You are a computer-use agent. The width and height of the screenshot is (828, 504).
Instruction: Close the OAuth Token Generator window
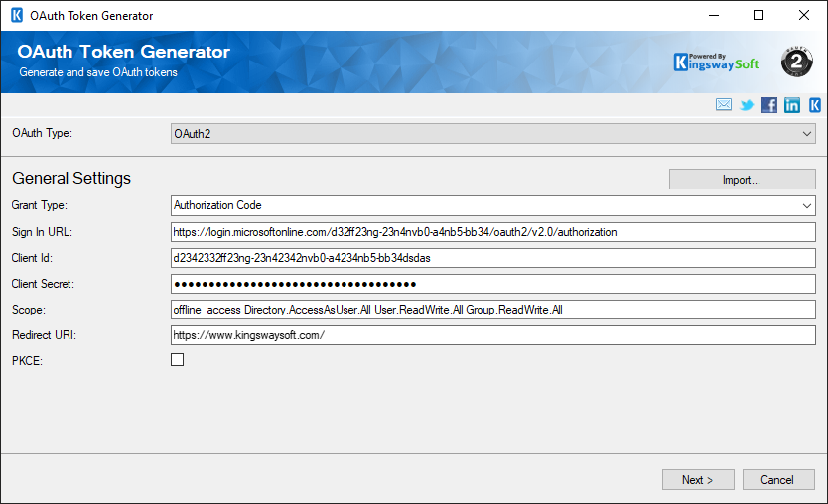(804, 15)
